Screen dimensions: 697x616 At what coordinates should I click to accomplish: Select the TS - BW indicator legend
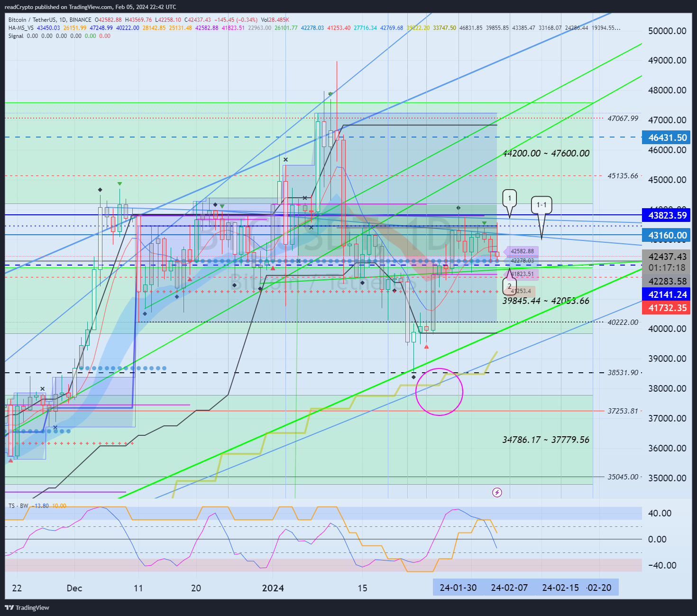tap(18, 506)
